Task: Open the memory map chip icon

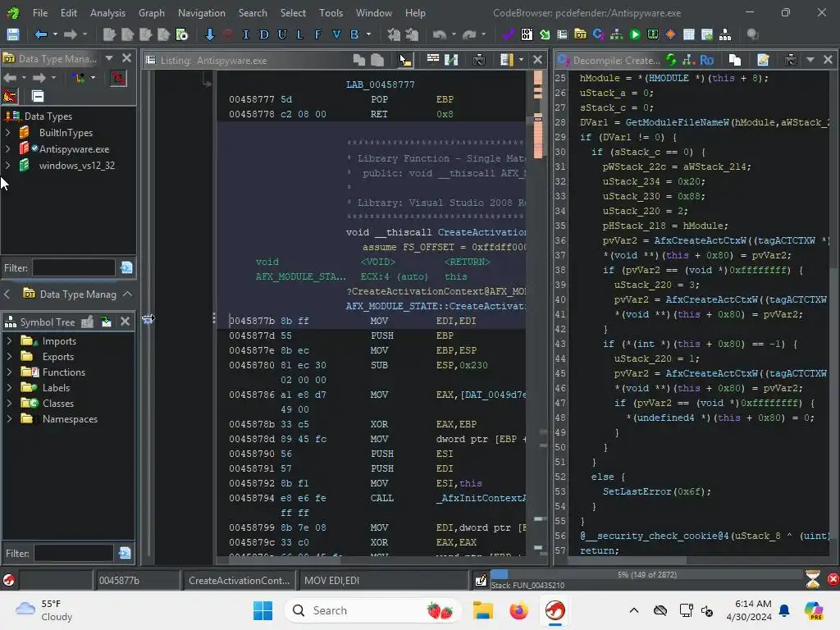Action: pos(652,34)
